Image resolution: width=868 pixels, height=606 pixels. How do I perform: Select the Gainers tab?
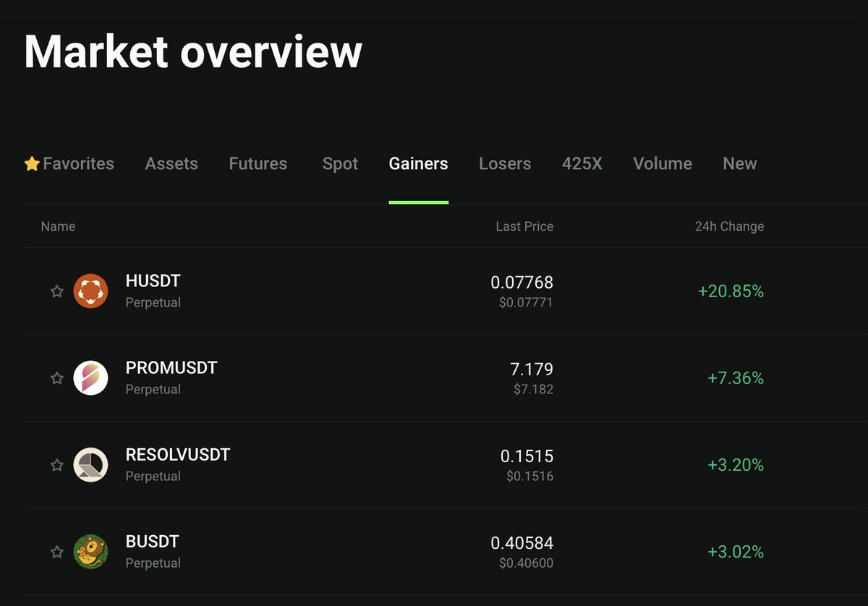tap(418, 163)
